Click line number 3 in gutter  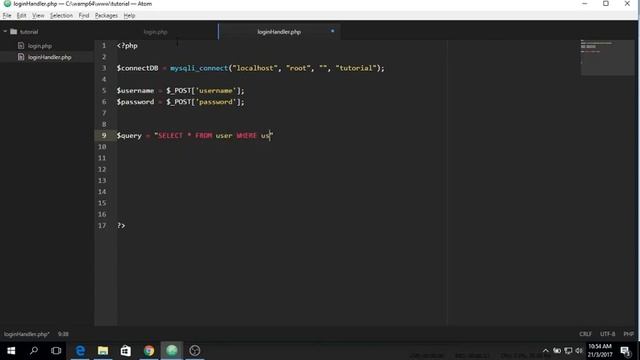[104, 68]
